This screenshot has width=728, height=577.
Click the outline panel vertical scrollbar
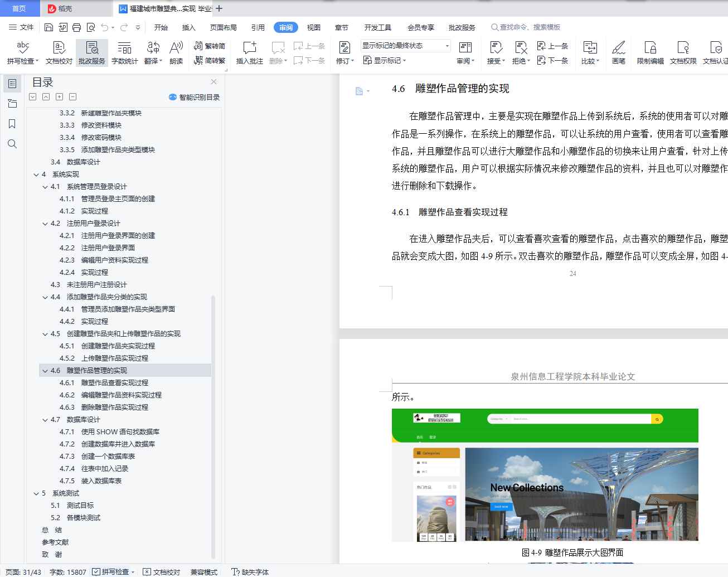pyautogui.click(x=213, y=426)
